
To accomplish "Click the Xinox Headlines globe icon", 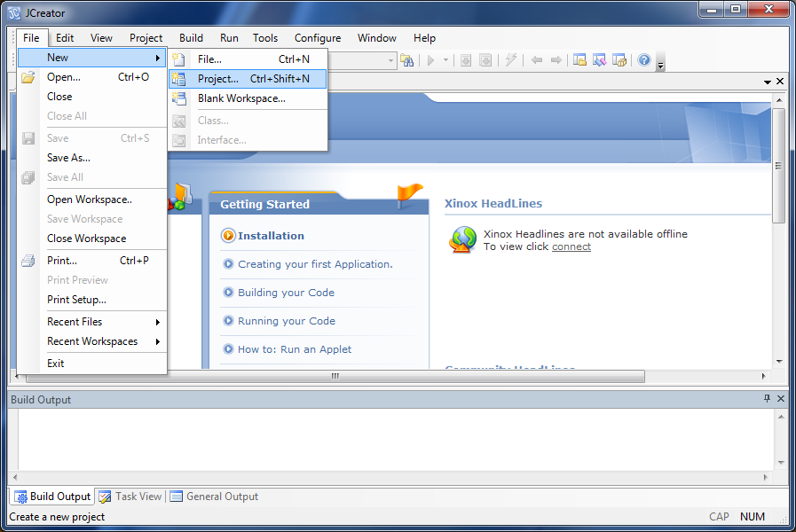I will (x=462, y=239).
